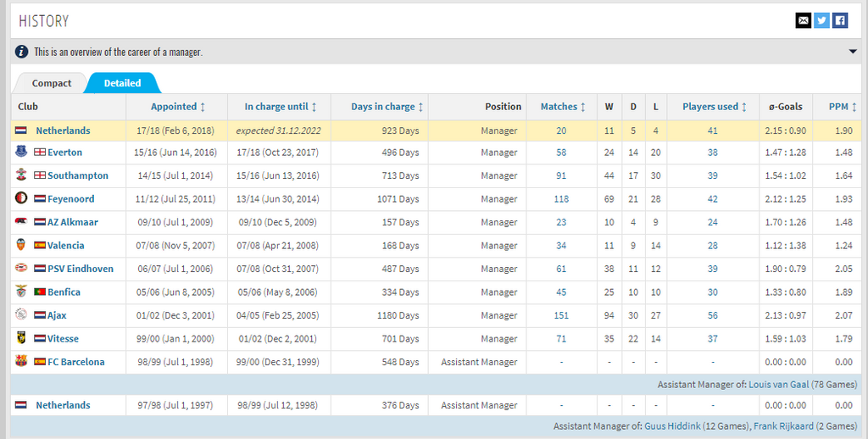Open the 91 matches link for Southampton

click(561, 176)
